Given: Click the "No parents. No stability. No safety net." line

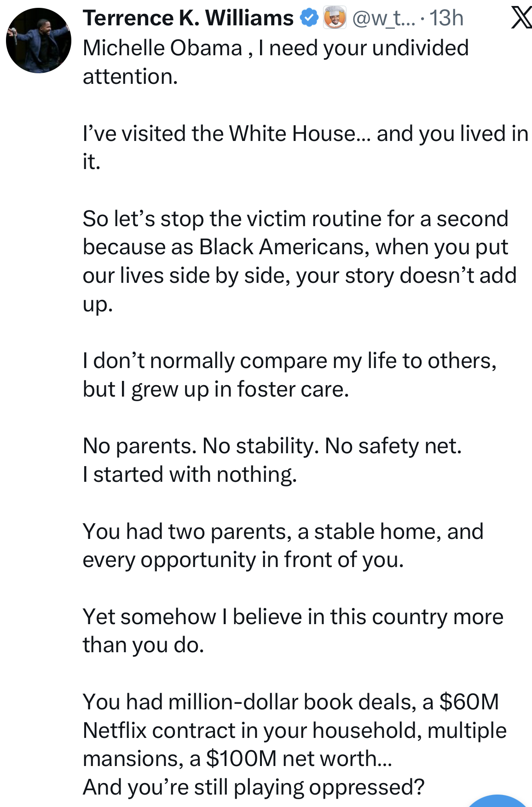Looking at the screenshot, I should pos(272,446).
